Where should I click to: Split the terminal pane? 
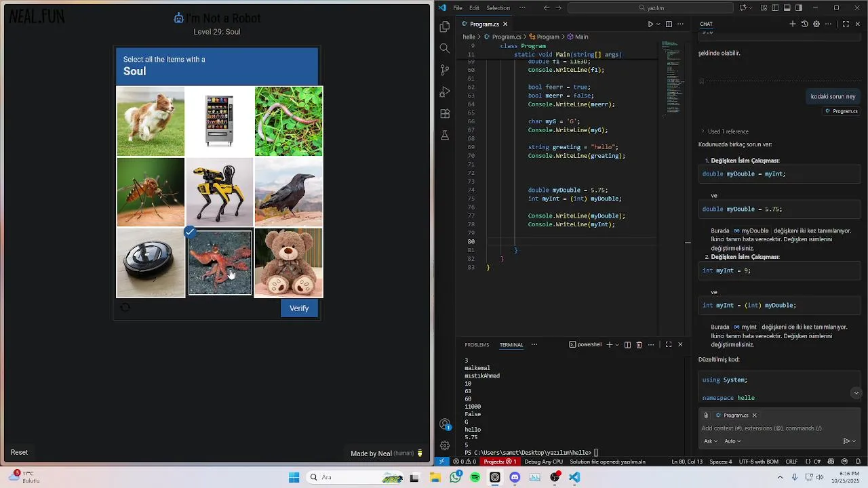[627, 344]
